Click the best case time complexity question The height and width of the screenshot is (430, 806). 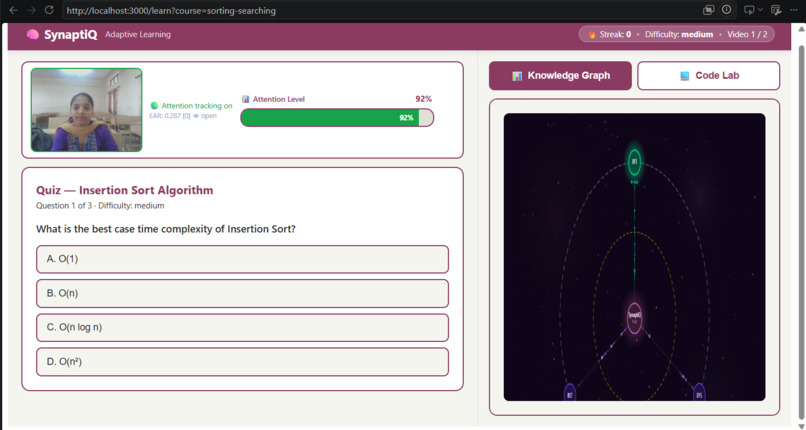(x=166, y=229)
